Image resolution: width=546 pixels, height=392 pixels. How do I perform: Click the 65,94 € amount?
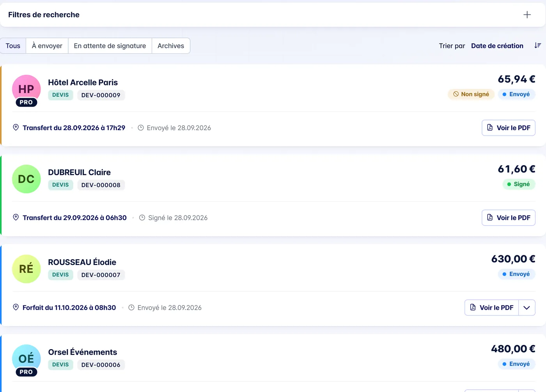pos(516,79)
